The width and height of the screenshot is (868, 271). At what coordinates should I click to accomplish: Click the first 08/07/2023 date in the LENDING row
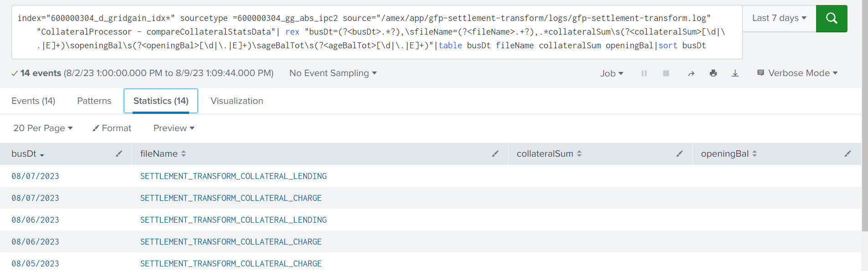point(35,176)
